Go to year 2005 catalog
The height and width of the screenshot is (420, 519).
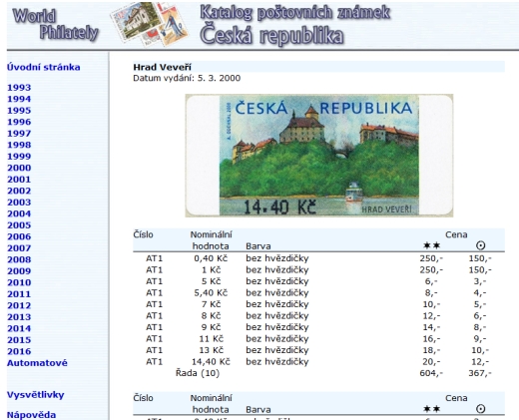point(19,225)
